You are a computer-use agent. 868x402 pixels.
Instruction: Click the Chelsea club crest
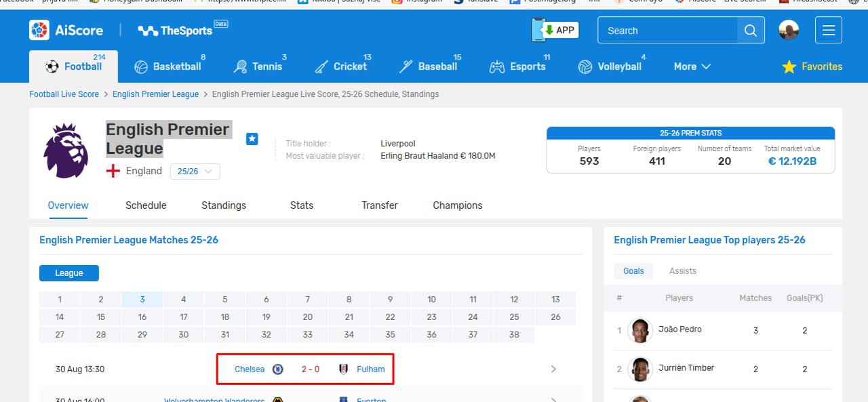point(277,369)
